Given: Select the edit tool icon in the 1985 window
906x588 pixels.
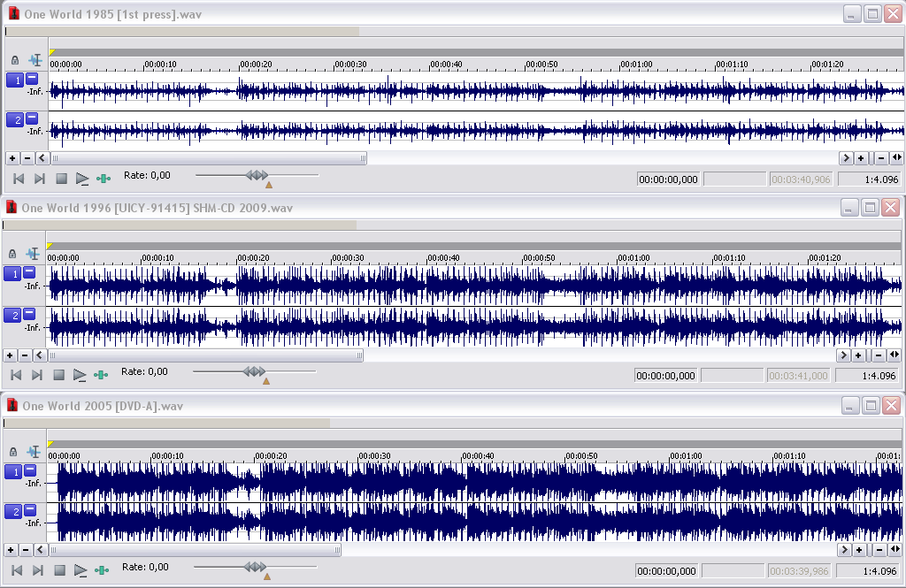Looking at the screenshot, I should click(35, 59).
